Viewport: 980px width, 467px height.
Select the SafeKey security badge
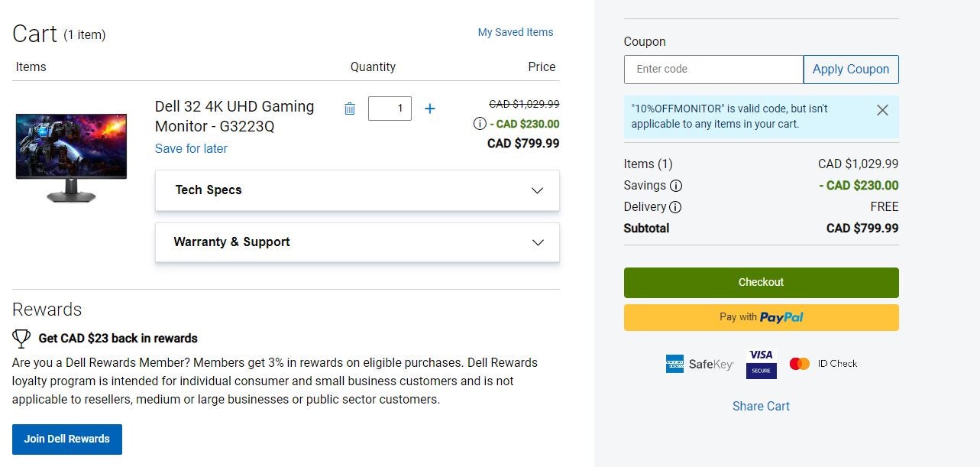tap(698, 363)
